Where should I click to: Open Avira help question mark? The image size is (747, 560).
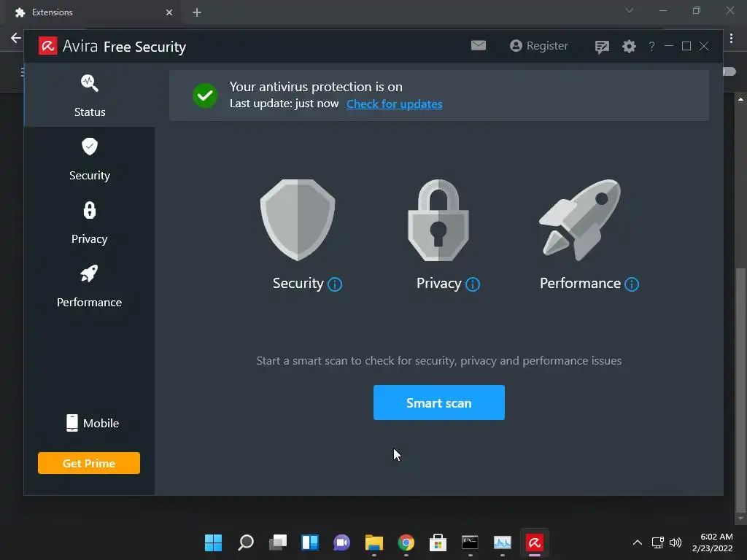coord(651,46)
